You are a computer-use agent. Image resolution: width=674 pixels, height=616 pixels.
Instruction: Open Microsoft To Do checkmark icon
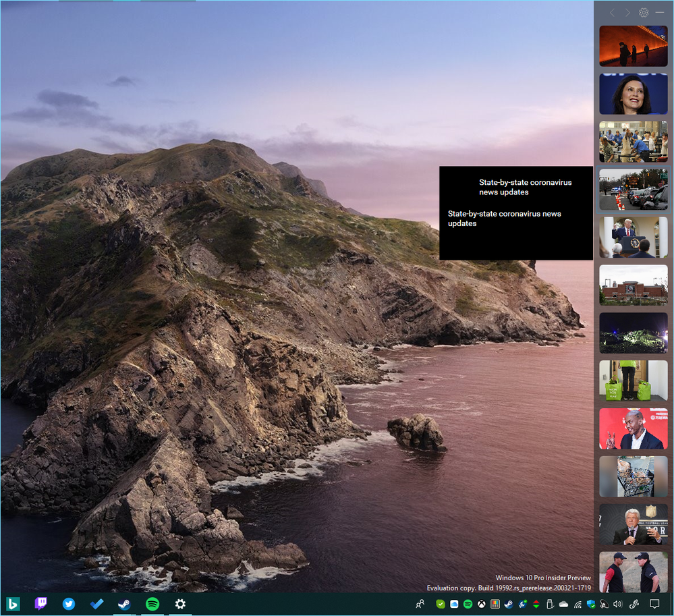96,604
